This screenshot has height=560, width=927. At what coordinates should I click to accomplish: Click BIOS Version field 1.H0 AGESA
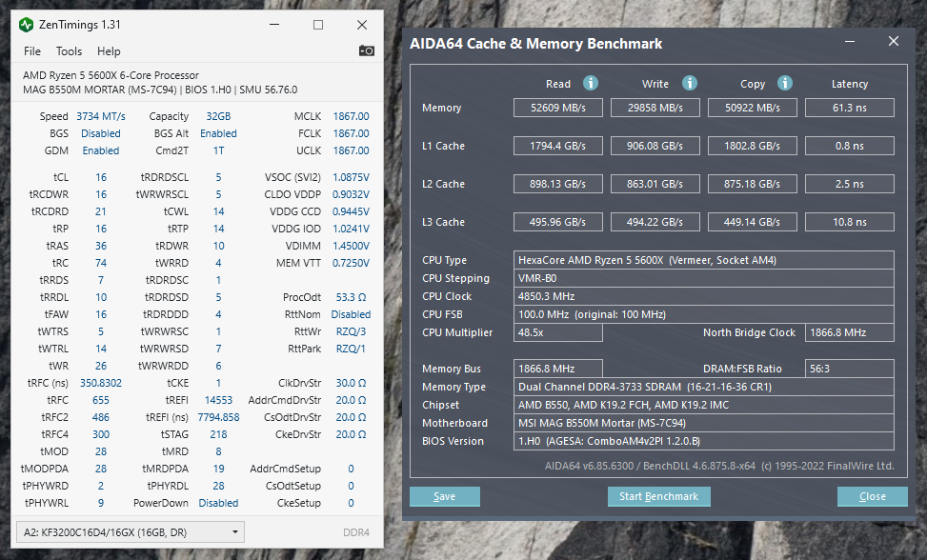pyautogui.click(x=703, y=441)
